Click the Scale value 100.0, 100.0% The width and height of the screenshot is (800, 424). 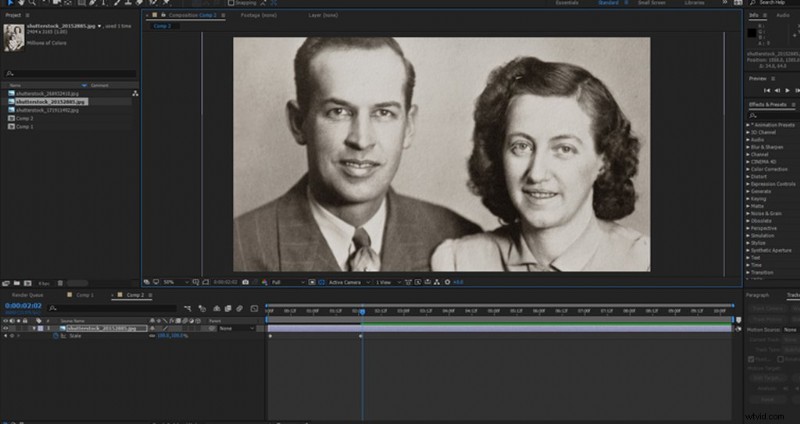click(x=172, y=336)
